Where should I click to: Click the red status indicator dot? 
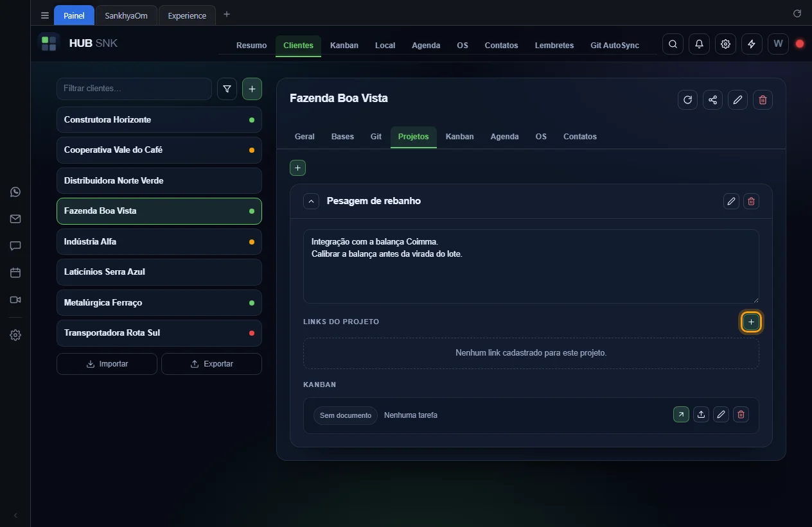[800, 44]
